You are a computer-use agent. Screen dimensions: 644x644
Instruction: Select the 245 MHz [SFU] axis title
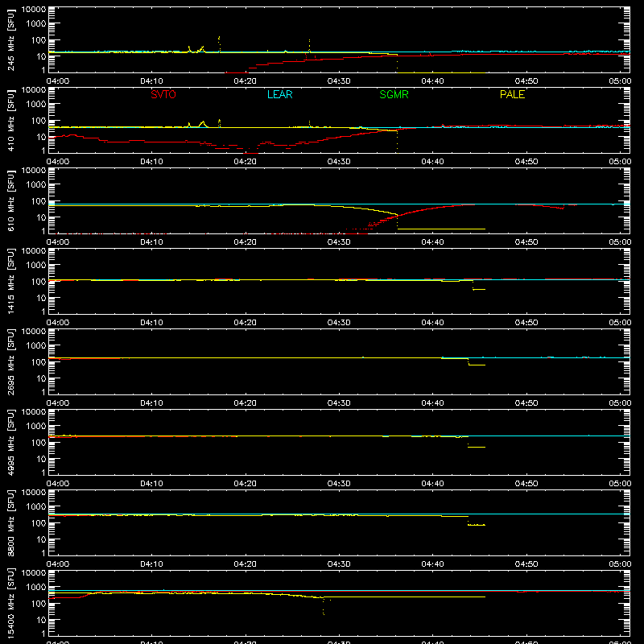point(11,39)
